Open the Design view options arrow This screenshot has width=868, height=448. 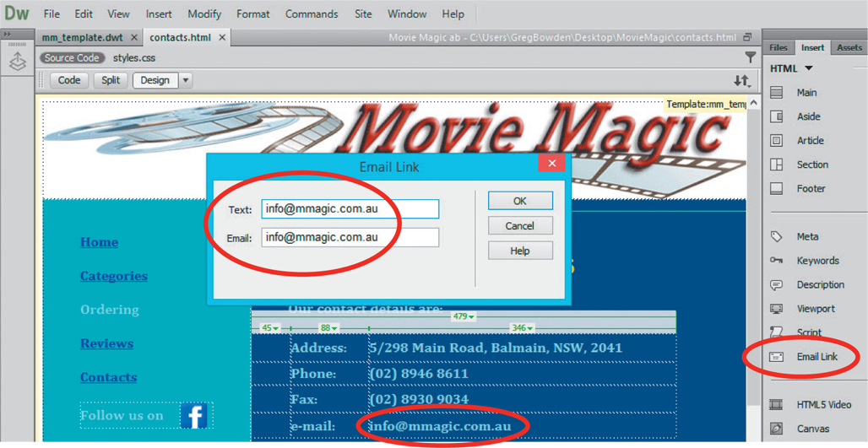(186, 80)
